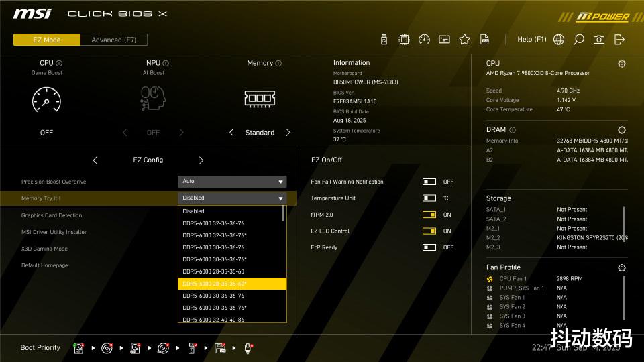This screenshot has height=362, width=644.
Task: Switch to EZ Mode tab
Action: [x=47, y=40]
